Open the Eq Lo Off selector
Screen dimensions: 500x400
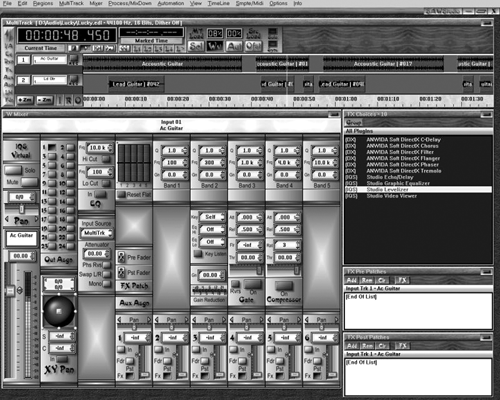[x=212, y=242]
